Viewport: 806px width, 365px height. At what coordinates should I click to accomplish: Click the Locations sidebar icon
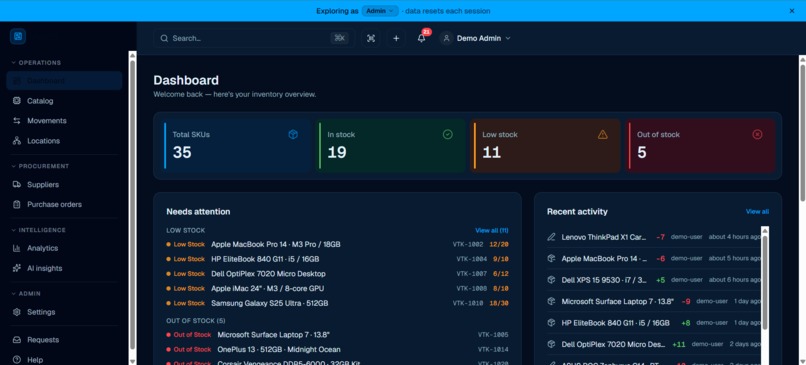pos(17,141)
